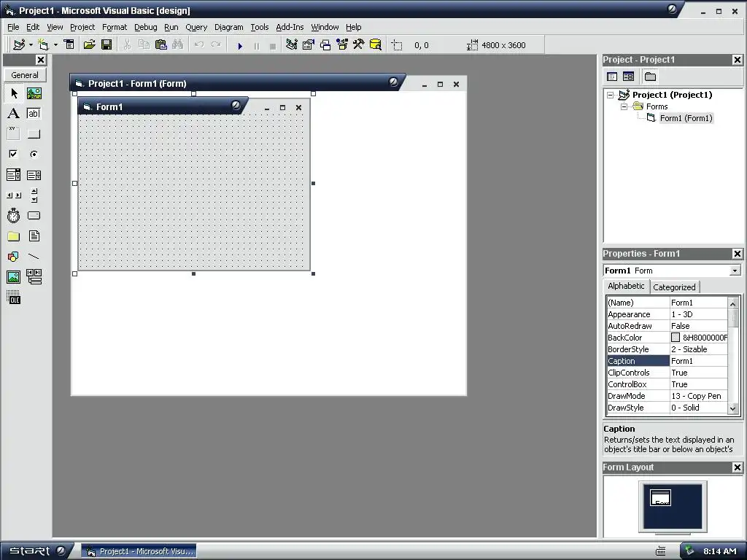The width and height of the screenshot is (747, 560).
Task: Select the BorderStyle property row
Action: coord(667,349)
